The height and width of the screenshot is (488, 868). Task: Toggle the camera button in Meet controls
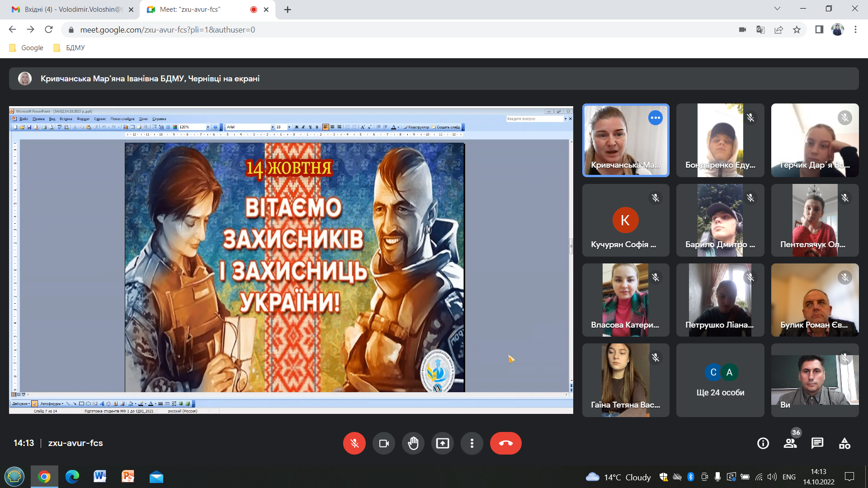384,443
